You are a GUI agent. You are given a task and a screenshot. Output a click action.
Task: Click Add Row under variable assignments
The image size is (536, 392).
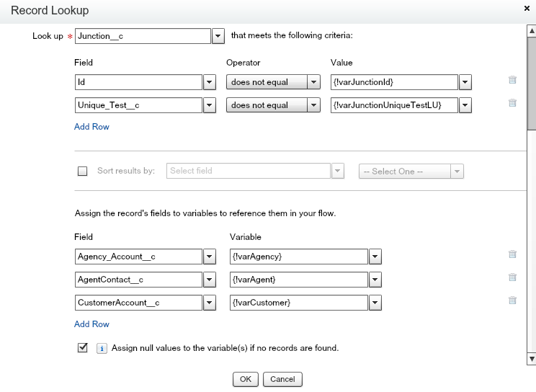[91, 324]
